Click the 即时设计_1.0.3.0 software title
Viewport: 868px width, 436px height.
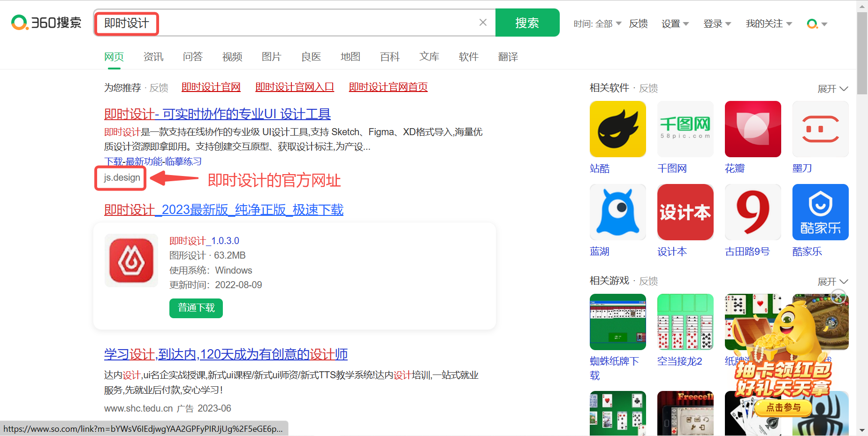coord(204,241)
